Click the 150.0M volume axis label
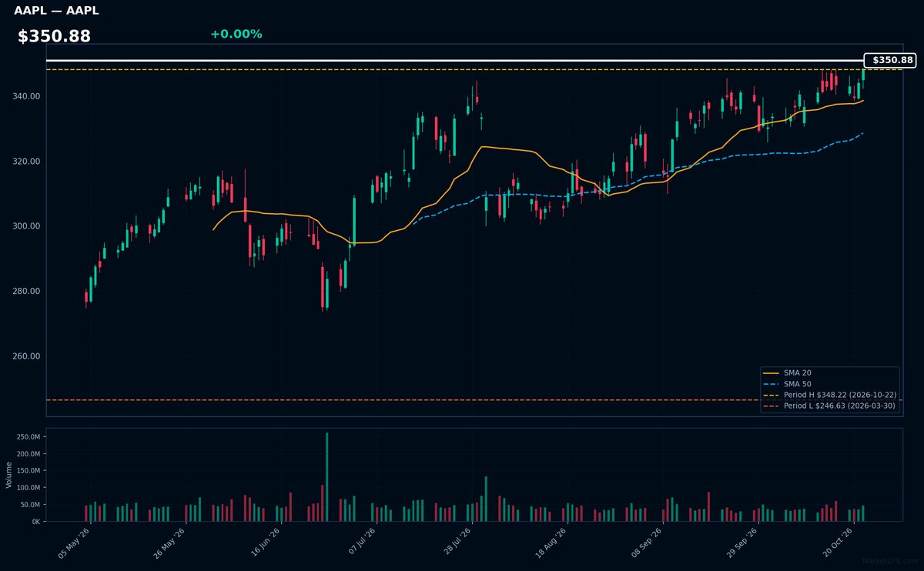 pos(29,471)
